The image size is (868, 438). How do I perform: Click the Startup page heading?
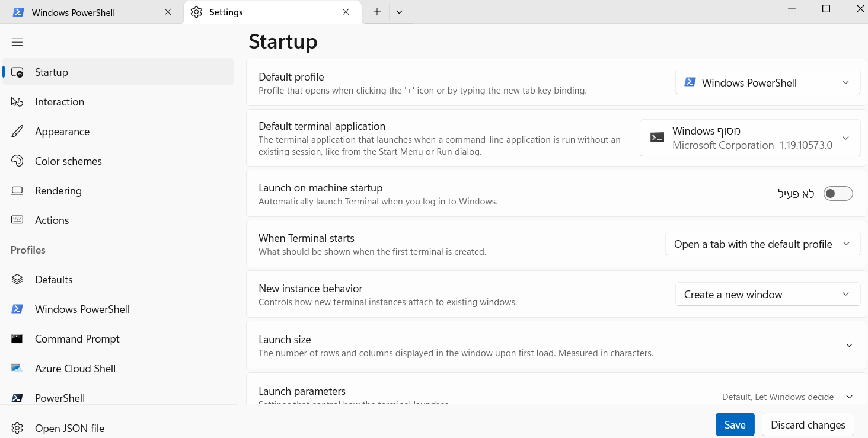(x=283, y=42)
